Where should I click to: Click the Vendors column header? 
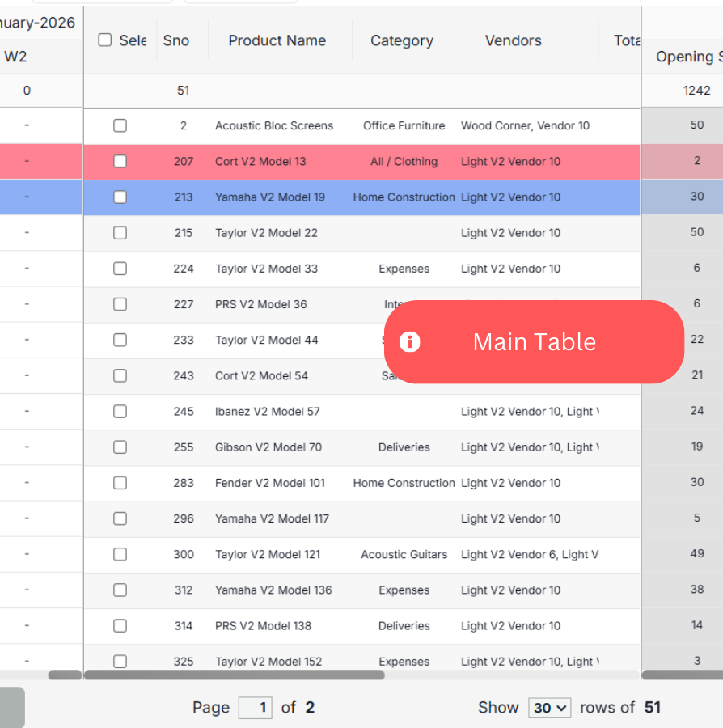click(x=513, y=40)
